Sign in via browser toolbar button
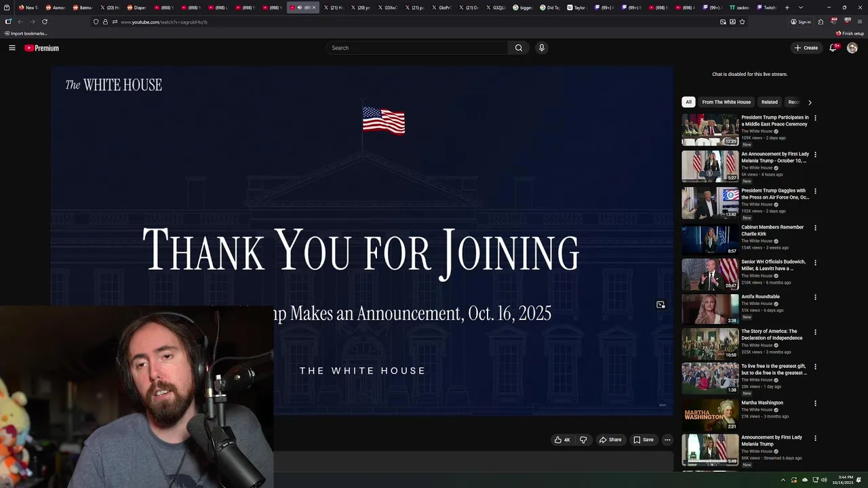This screenshot has width=868, height=488. [801, 22]
